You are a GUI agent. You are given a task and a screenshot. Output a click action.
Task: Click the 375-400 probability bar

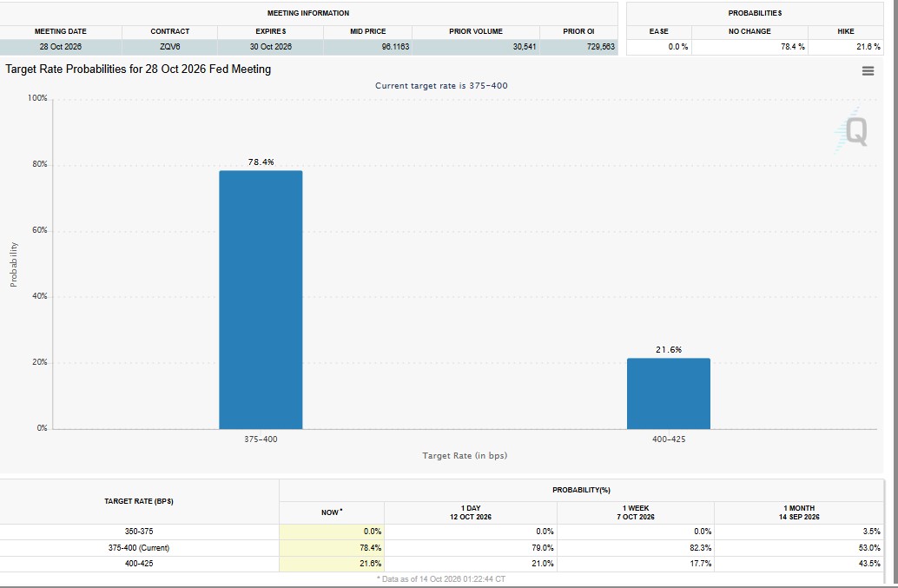(x=261, y=300)
